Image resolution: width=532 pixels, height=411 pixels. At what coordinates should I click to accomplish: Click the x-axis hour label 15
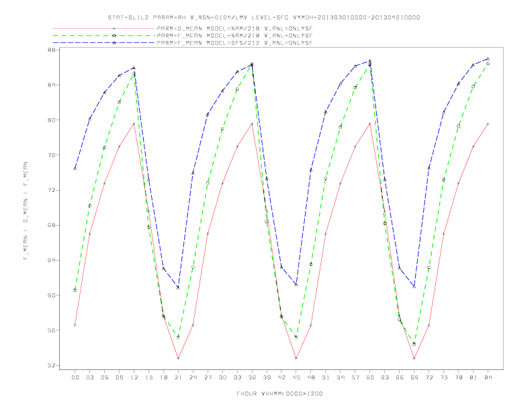click(x=148, y=377)
